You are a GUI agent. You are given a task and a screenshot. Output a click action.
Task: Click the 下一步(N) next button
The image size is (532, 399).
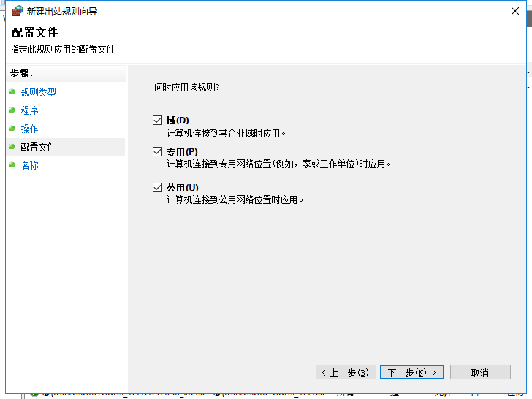(412, 372)
